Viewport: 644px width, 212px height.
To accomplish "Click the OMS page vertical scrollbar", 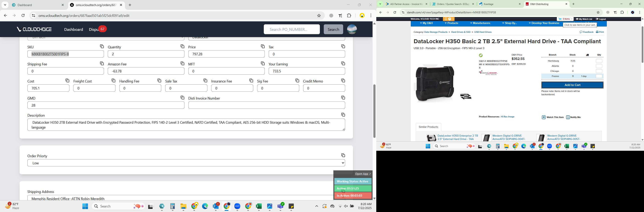I will point(374,111).
